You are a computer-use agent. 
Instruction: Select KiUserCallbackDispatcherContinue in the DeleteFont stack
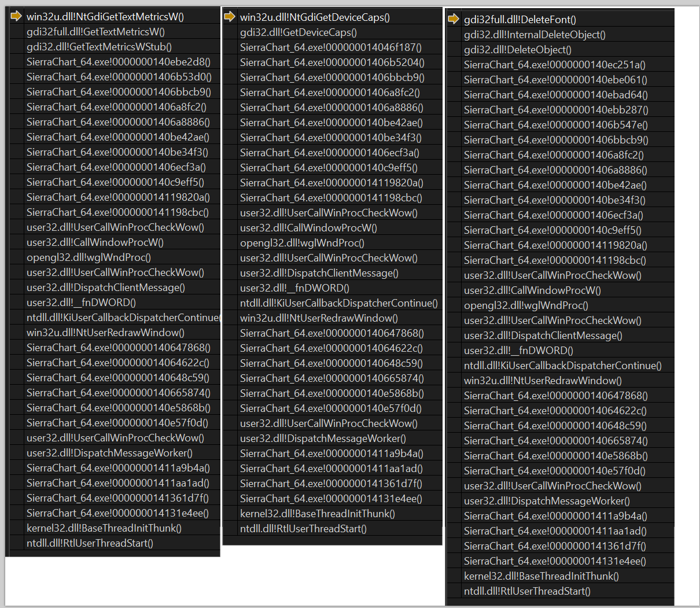[563, 366]
